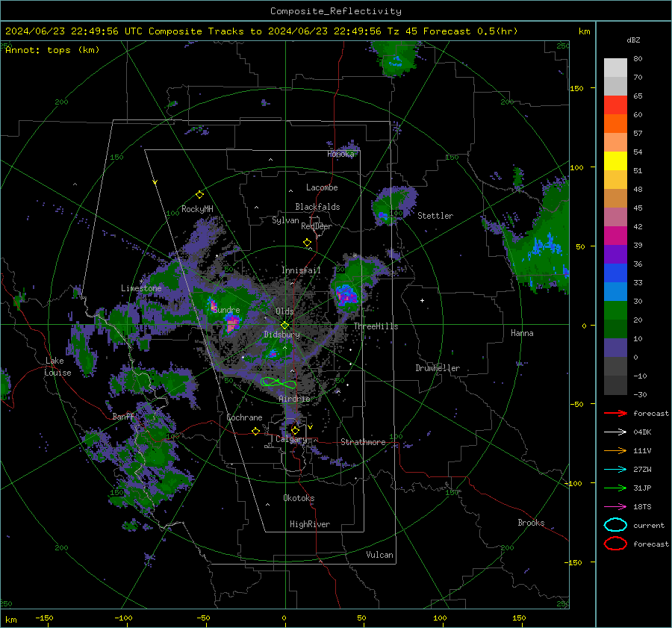Click yellow diamond marker at radar center near Olds
This screenshot has width=672, height=628.
[x=284, y=325]
